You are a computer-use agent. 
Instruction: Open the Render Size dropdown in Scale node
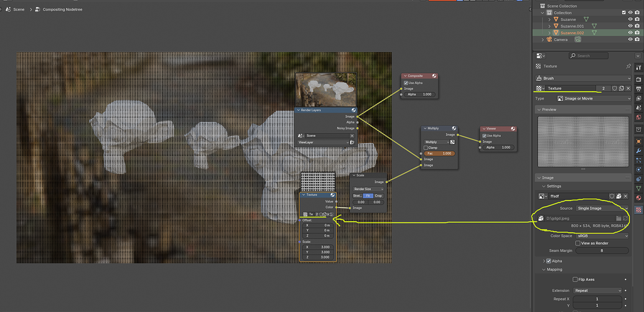pos(368,189)
